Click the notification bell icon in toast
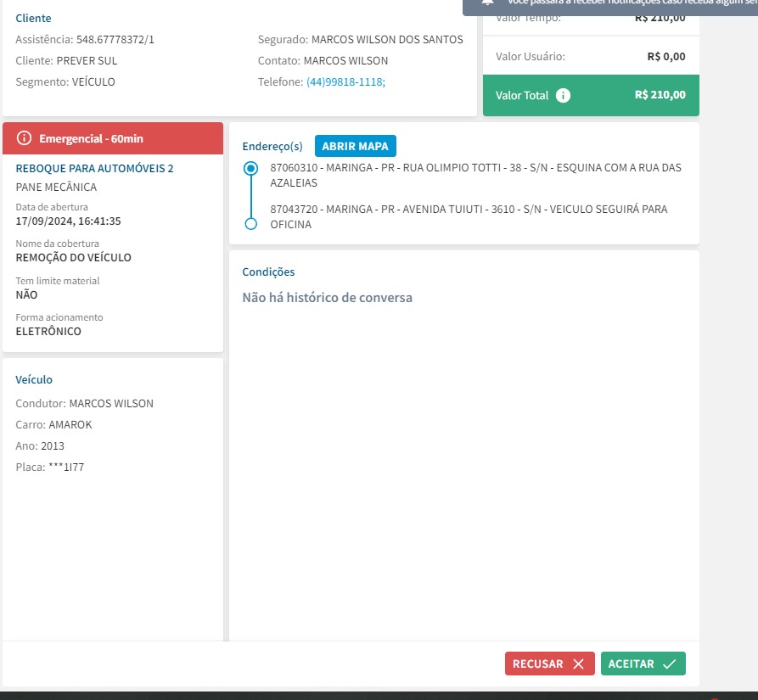758x700 pixels. pos(487,3)
